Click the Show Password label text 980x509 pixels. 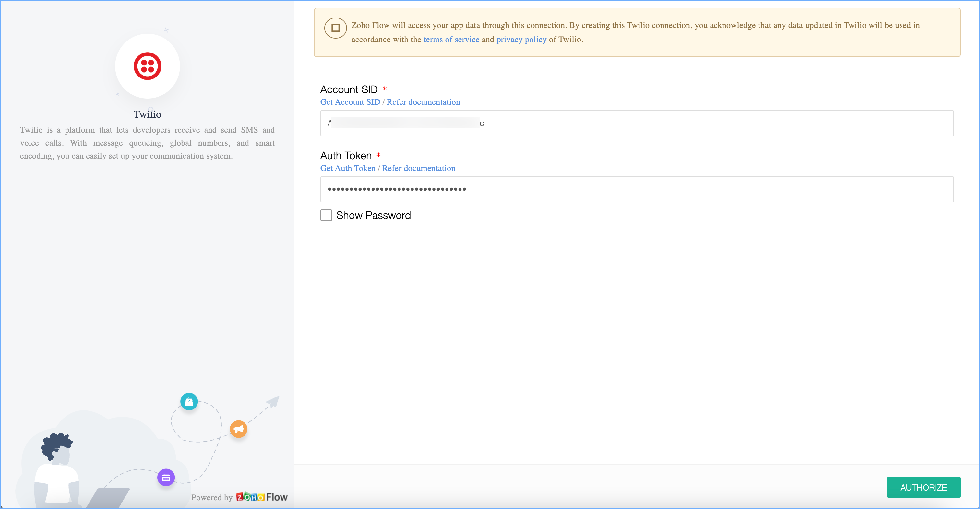click(373, 215)
